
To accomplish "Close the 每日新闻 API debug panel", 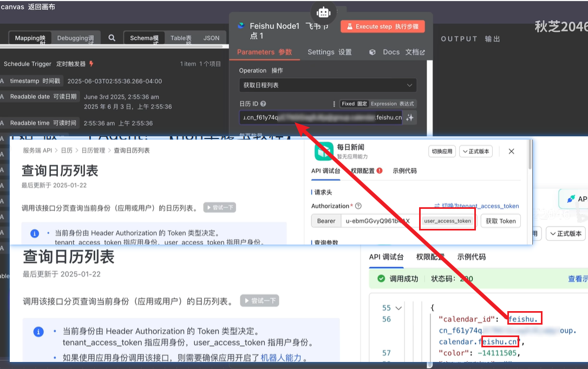I will (x=512, y=151).
